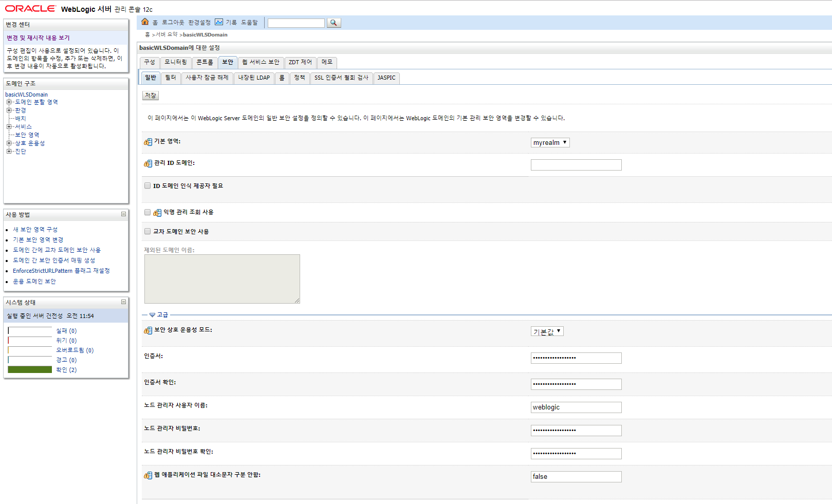Open 기본 보안 영역 변경 how-to link
Screen dimensions: 832x504
(38, 240)
